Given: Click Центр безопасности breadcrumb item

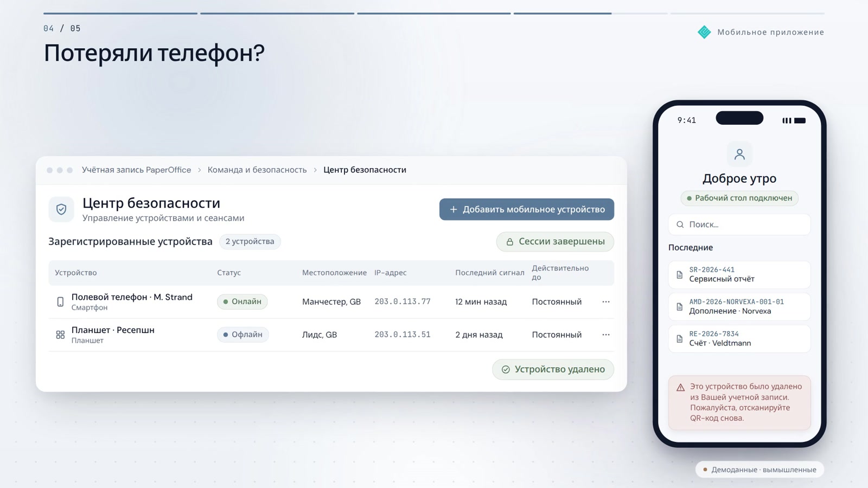Looking at the screenshot, I should pyautogui.click(x=365, y=170).
